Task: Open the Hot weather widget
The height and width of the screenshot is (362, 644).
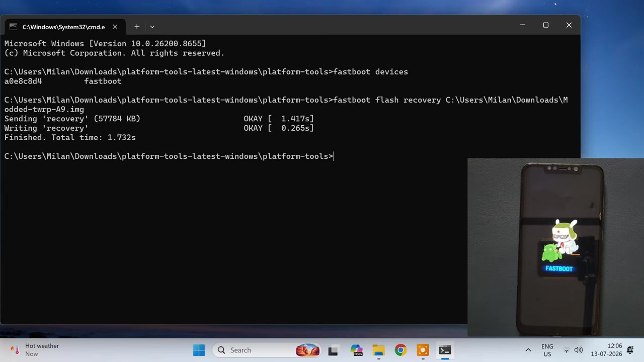Action: [x=35, y=350]
